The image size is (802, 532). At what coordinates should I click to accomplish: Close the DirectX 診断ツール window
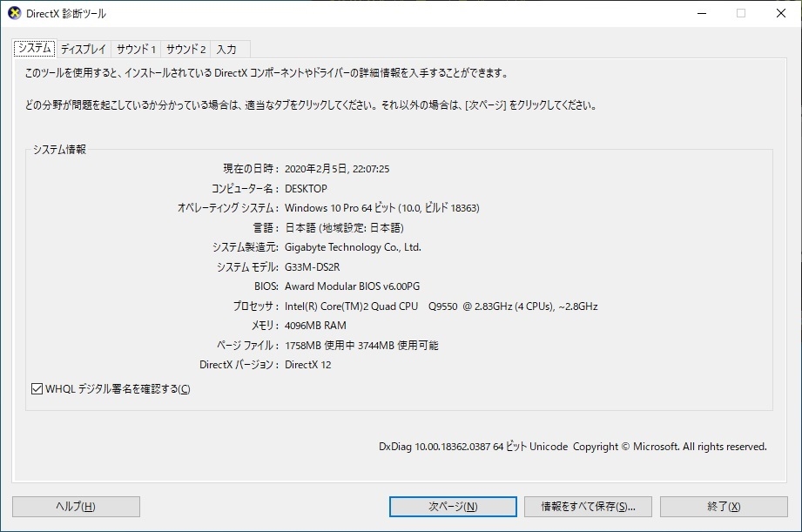780,13
